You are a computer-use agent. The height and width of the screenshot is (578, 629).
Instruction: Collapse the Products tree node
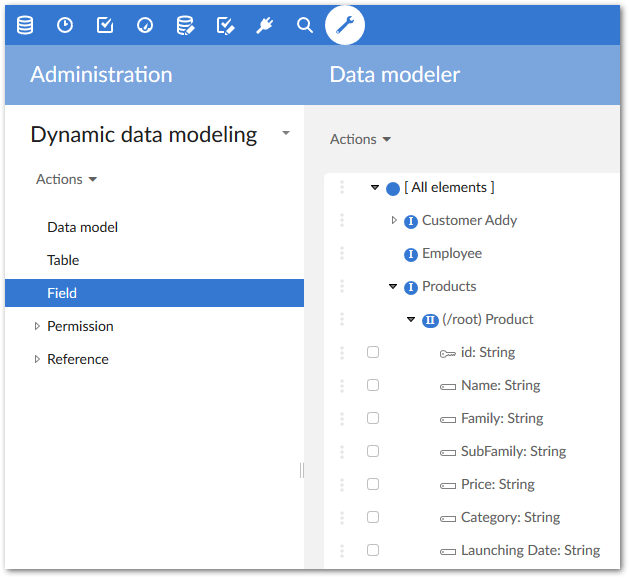coord(394,287)
